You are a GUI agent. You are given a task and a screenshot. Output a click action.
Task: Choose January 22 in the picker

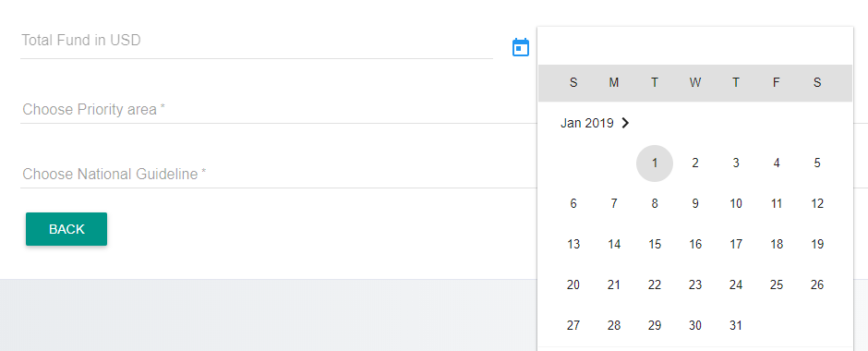pos(655,285)
